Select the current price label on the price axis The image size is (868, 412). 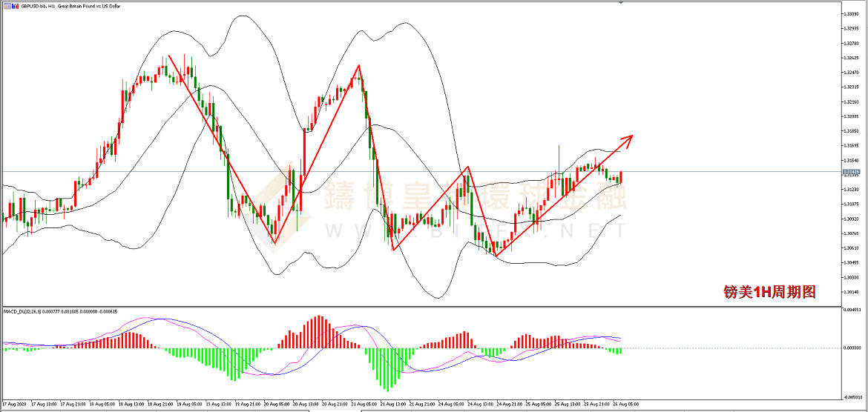[850, 172]
